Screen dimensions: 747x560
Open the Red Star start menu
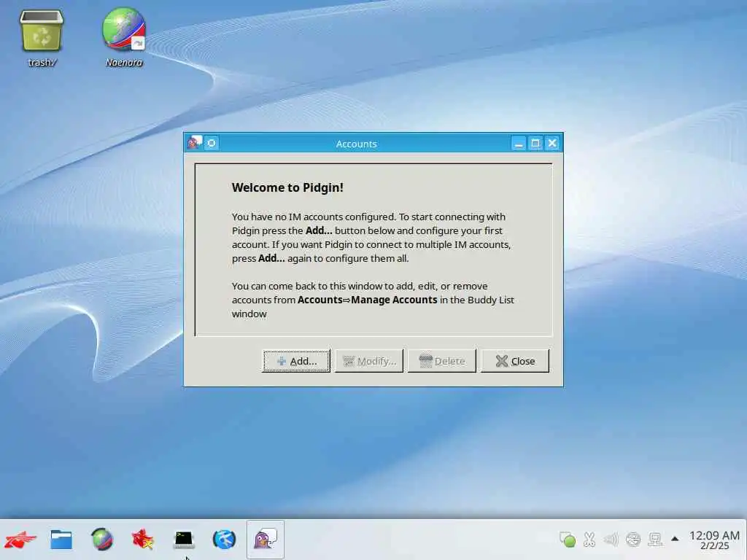point(20,540)
